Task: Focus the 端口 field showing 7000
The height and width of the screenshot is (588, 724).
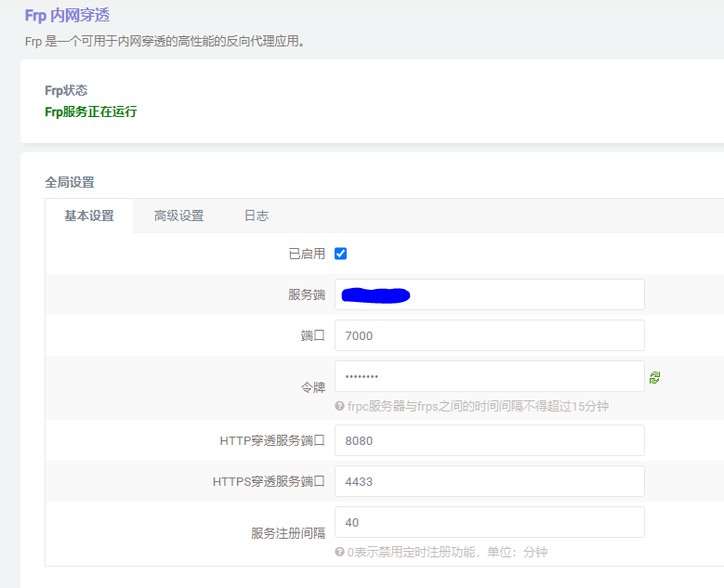Action: [489, 335]
